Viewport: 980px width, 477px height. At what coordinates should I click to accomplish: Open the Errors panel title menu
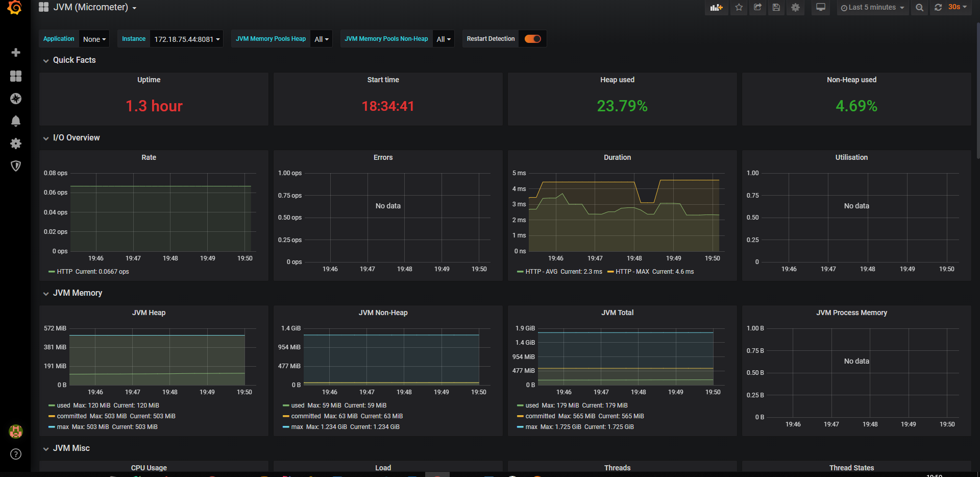[383, 157]
